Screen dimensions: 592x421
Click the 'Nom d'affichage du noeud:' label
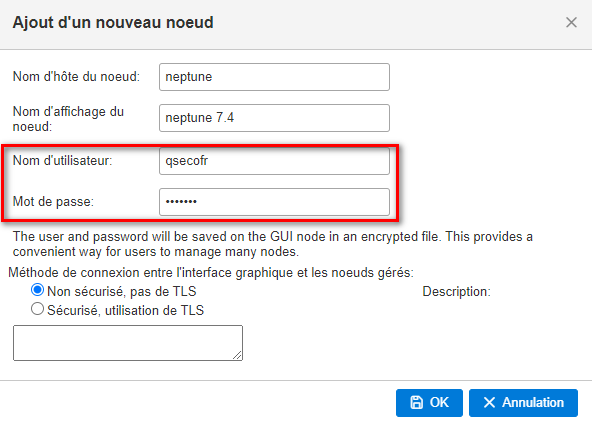pos(68,119)
